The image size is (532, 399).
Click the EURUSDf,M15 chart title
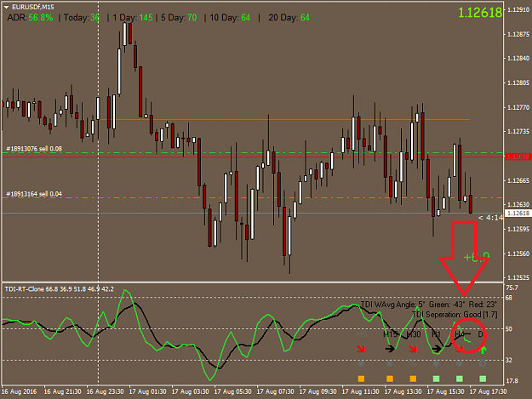pyautogui.click(x=33, y=7)
